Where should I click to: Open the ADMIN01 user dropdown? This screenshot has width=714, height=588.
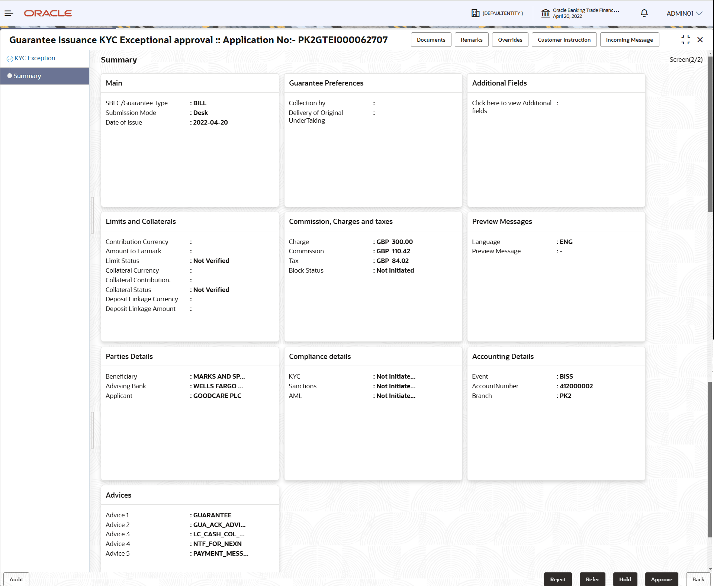point(684,13)
